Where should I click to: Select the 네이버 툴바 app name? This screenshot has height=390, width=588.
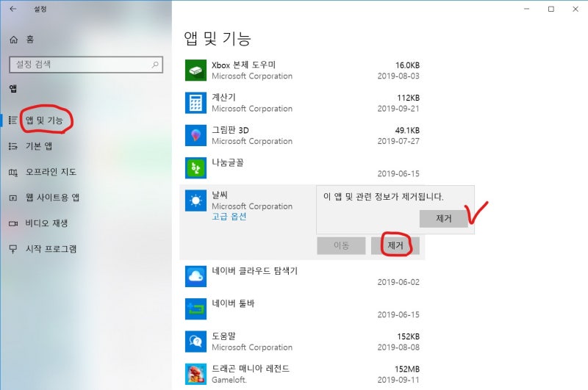(233, 303)
